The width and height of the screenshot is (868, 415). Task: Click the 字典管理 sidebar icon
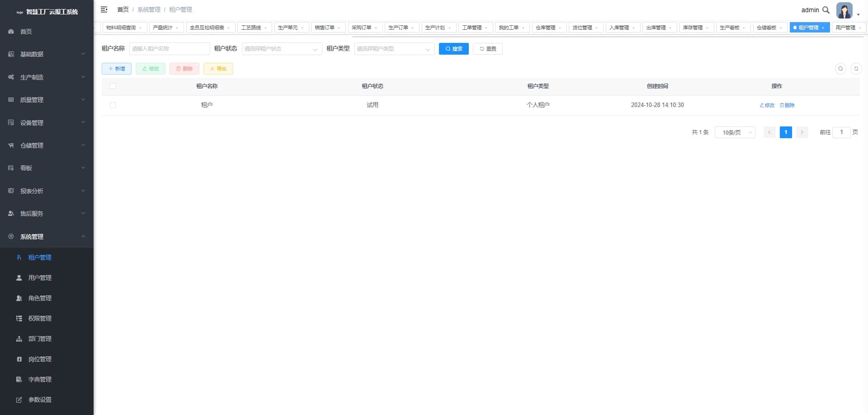click(19, 379)
